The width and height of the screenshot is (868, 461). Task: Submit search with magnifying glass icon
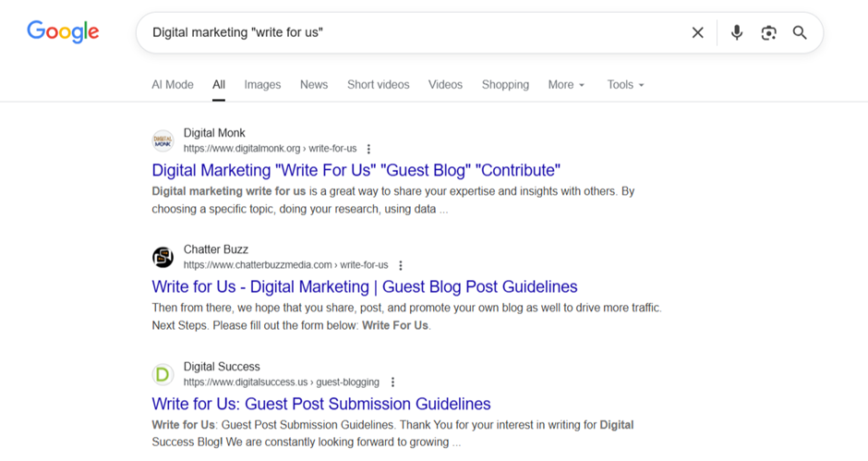tap(800, 32)
